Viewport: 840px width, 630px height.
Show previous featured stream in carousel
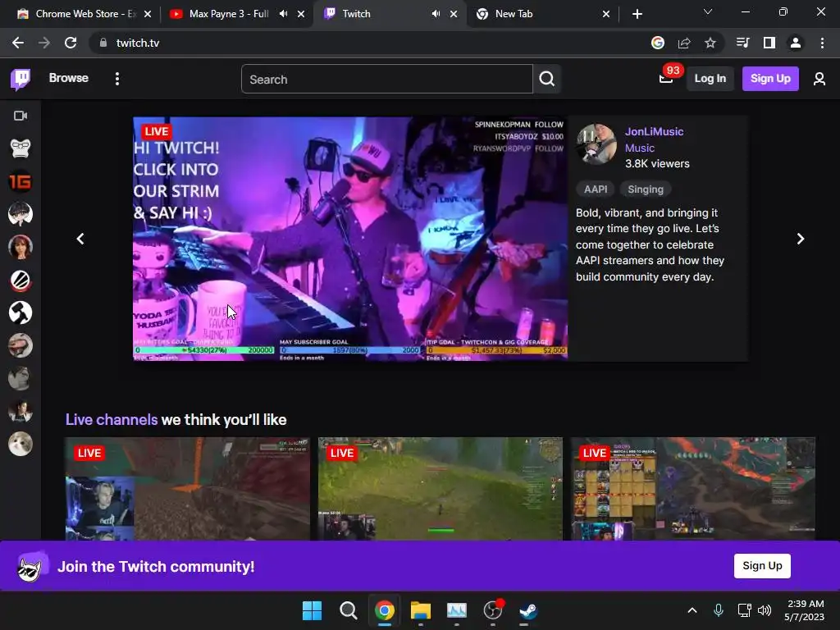(80, 239)
